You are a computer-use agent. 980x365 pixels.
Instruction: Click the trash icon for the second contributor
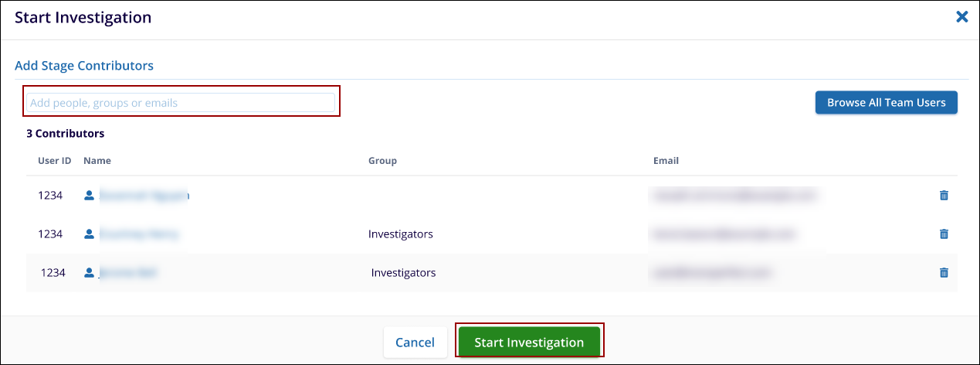tap(944, 234)
